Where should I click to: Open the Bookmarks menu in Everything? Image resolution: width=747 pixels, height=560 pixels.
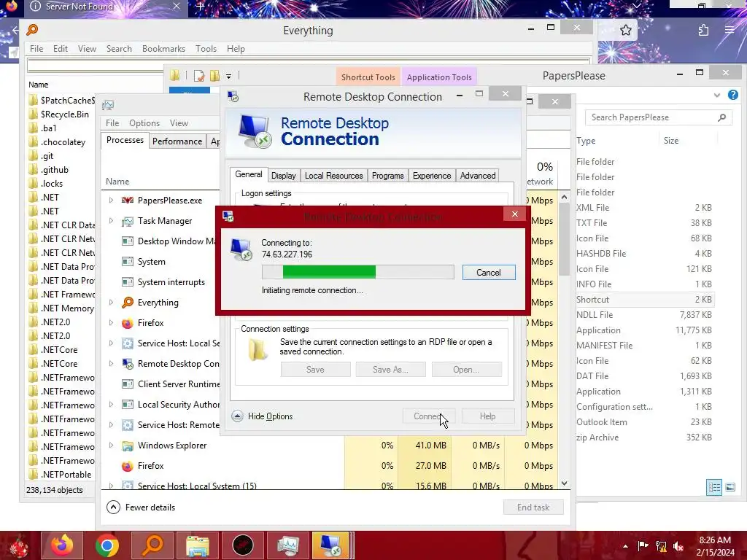(x=163, y=49)
